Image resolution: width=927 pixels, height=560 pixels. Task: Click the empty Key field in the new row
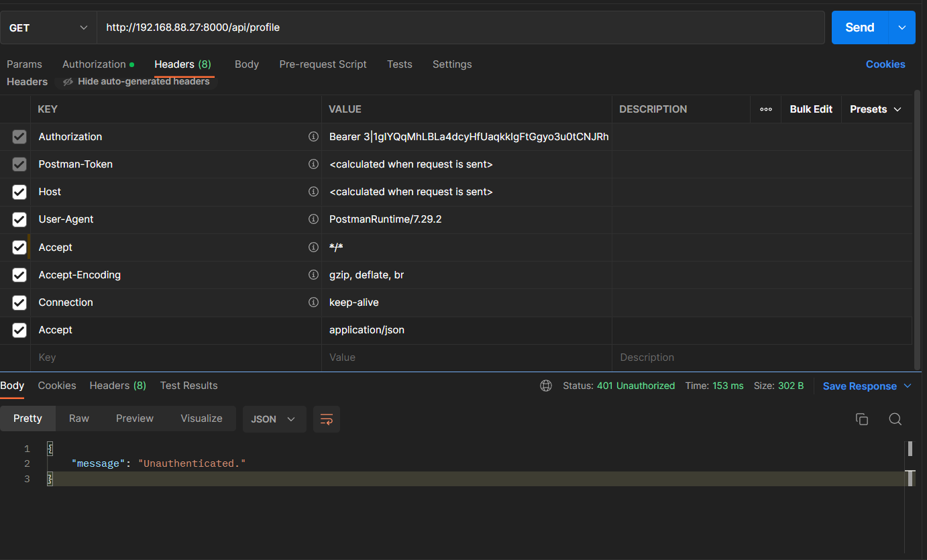176,357
